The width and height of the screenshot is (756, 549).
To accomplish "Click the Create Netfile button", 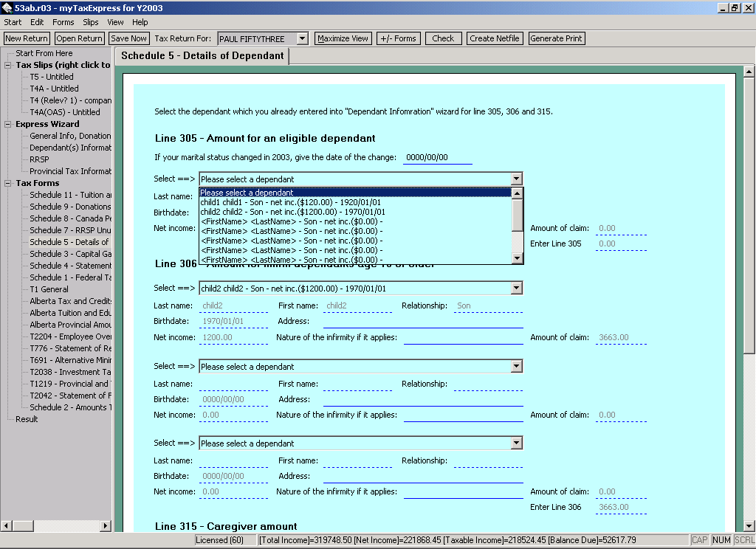I will (495, 38).
